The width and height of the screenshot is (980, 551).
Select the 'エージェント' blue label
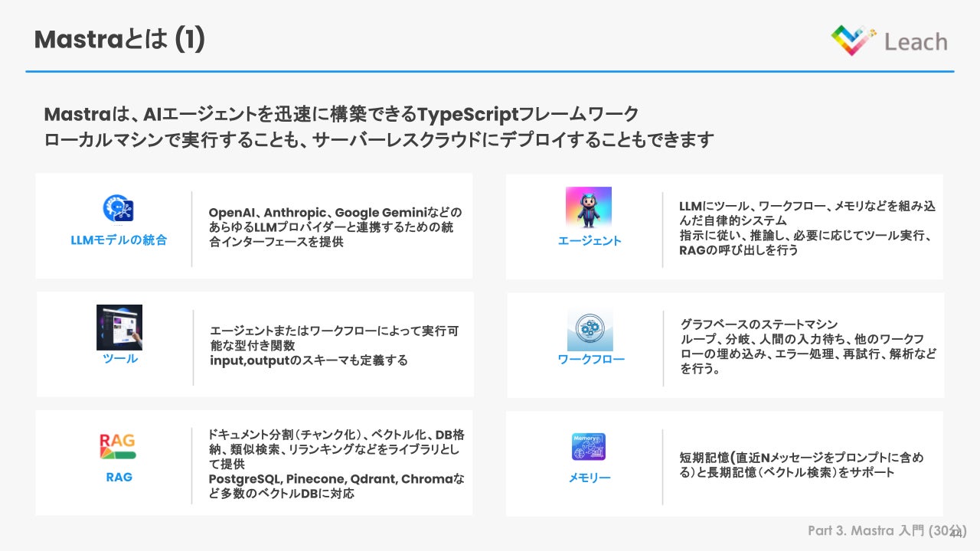590,241
